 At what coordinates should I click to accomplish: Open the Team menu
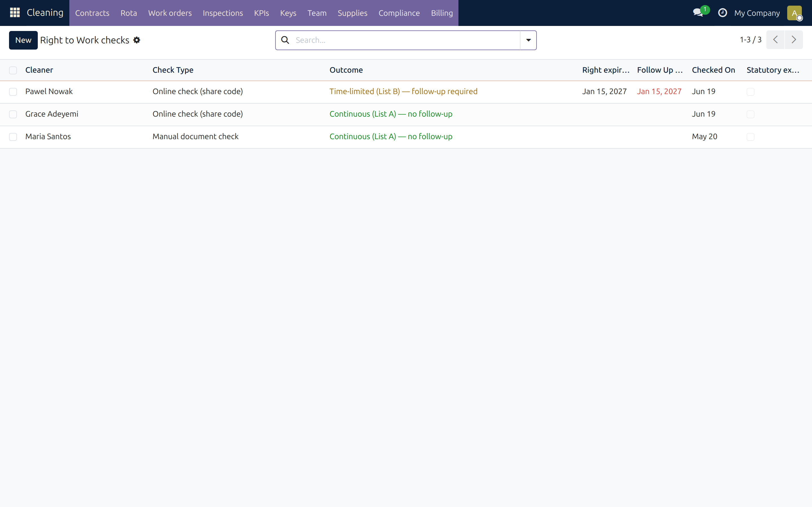(317, 13)
